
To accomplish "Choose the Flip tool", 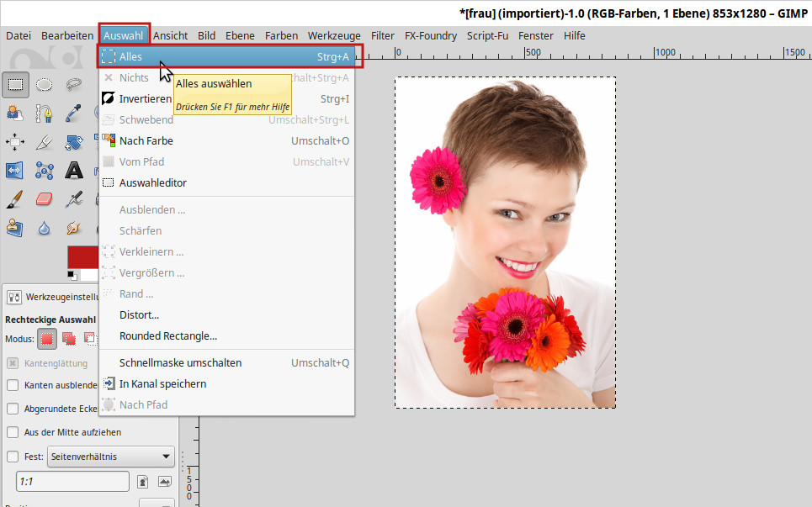I will [15, 170].
